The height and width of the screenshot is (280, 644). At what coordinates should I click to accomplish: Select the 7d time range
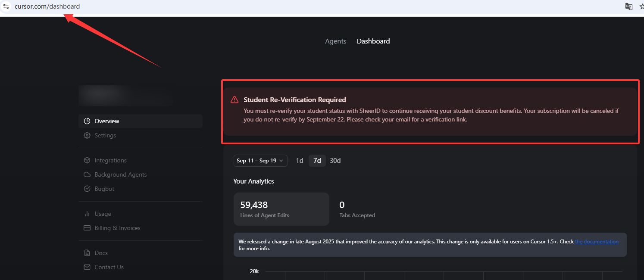(317, 161)
